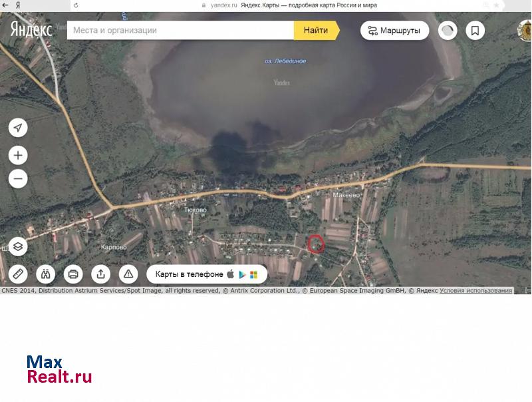Zoom out with the minus button
This screenshot has height=402, width=532.
click(x=18, y=178)
